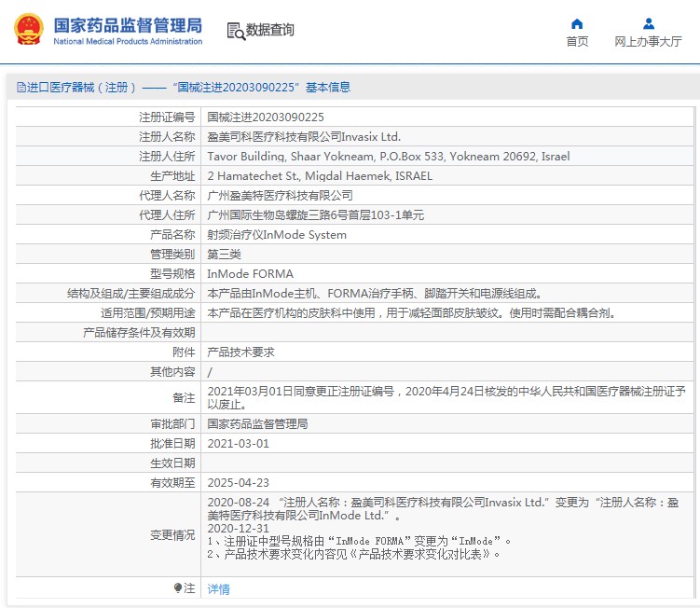Click the document icon before 进口医疗器械
This screenshot has height=608, width=700.
click(x=21, y=87)
